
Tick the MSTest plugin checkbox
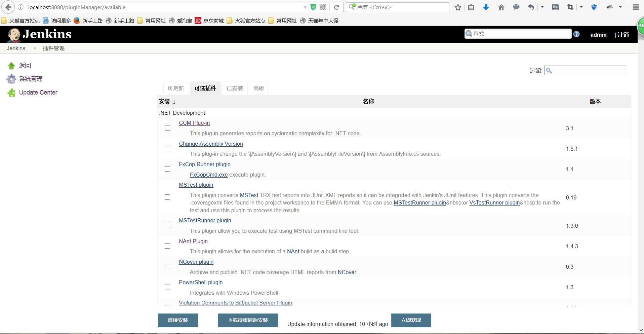coord(167,197)
